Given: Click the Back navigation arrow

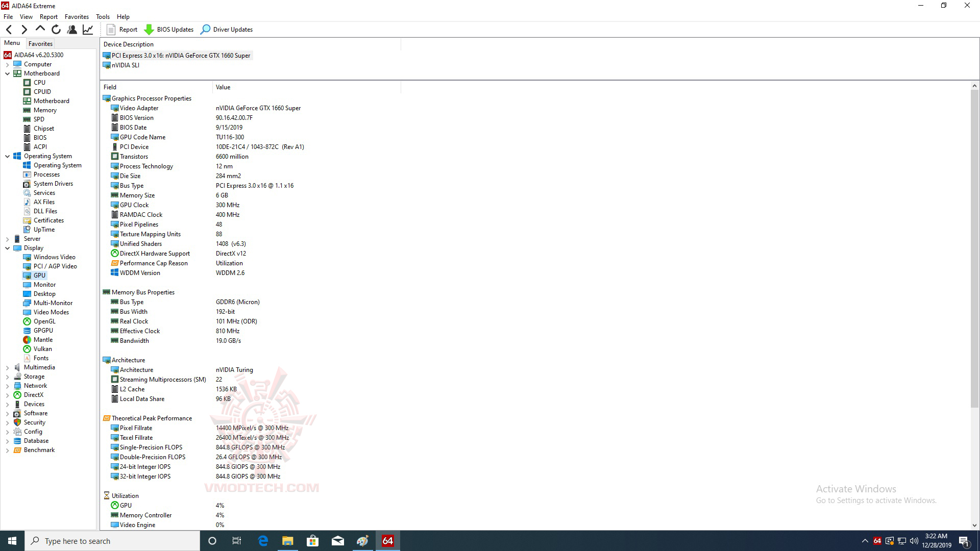Looking at the screenshot, I should click(x=9, y=30).
